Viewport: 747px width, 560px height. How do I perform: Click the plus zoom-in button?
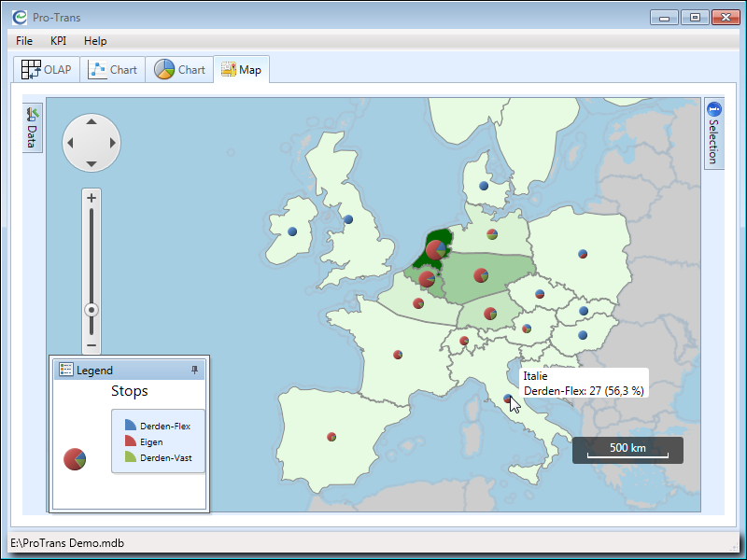(x=92, y=198)
